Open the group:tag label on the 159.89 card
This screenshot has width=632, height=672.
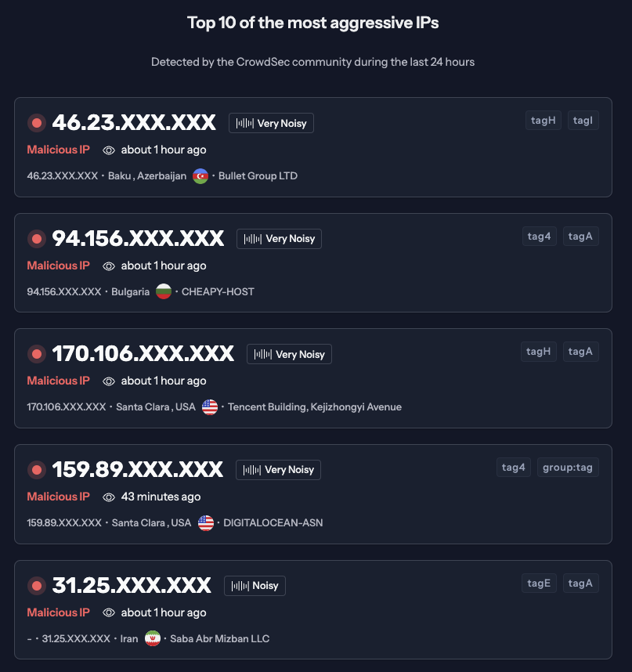[568, 467]
